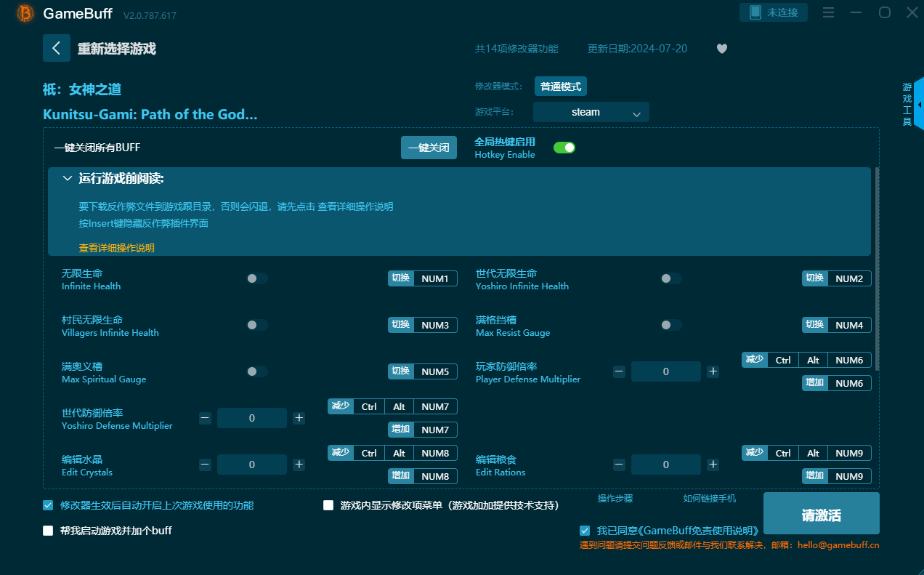Click decrease hotkey Ctrl for Edit Crystals
The image size is (924, 575).
click(x=369, y=453)
